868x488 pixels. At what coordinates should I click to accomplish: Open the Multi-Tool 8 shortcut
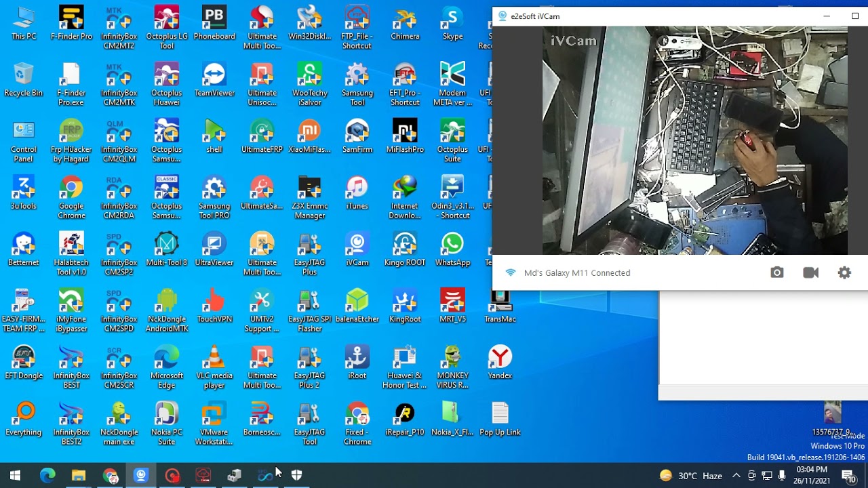coord(167,249)
